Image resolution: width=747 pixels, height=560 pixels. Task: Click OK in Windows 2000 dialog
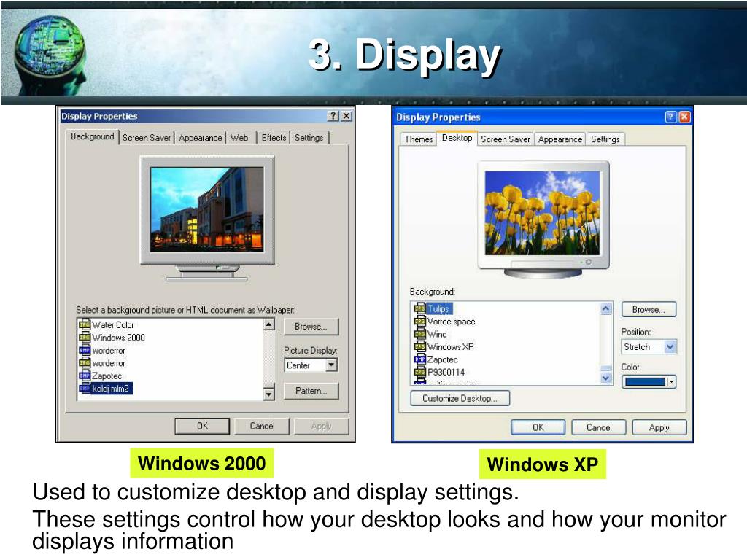coord(202,426)
